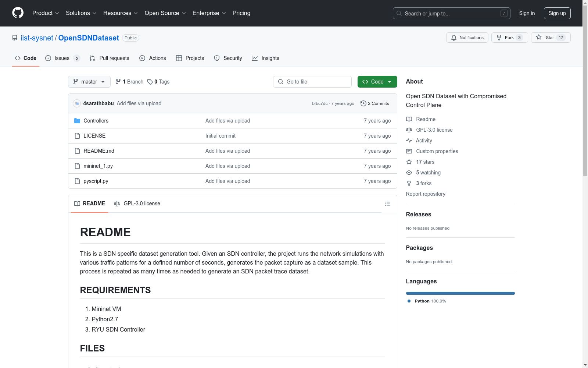Select the README tab in file viewer
Viewport: 588px width, 368px height.
[x=90, y=204]
